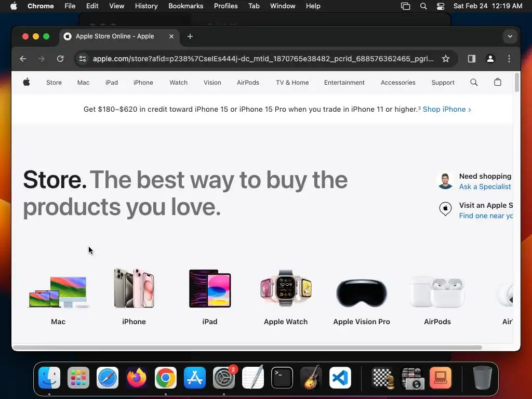Click the URL address bar field
Viewport: 532px width, 399px height.
pos(263,59)
